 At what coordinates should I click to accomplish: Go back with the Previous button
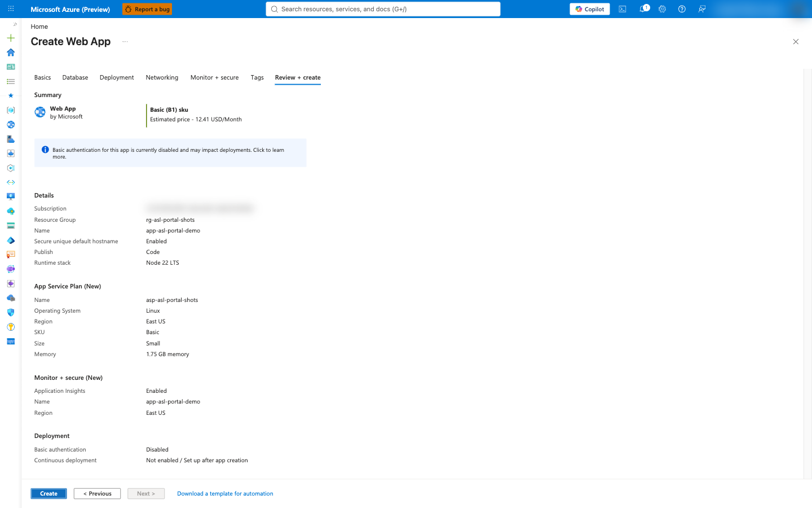97,493
